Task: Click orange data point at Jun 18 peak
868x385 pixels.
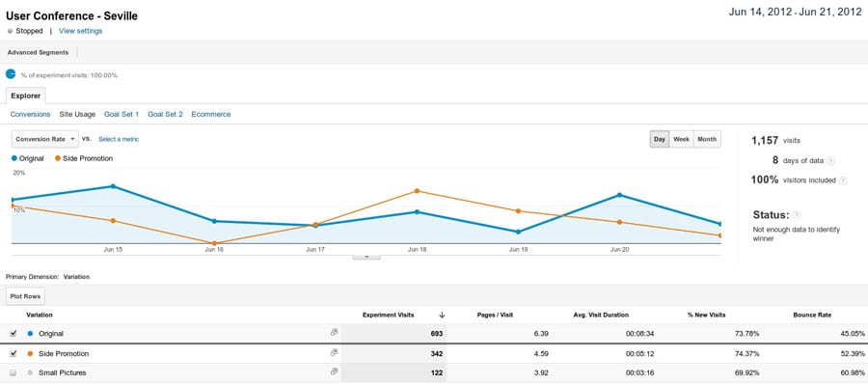Action: coord(417,191)
